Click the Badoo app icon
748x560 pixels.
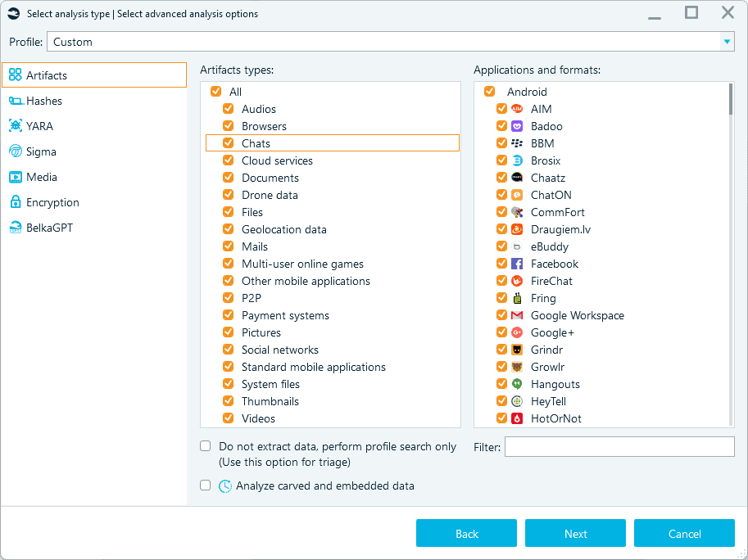(x=517, y=126)
